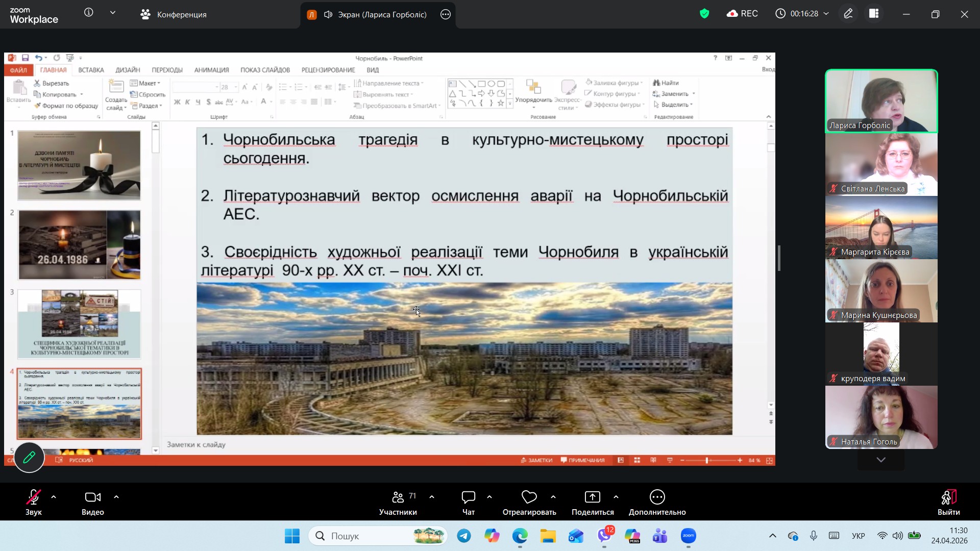This screenshot has width=980, height=551.
Task: Open the Participants list icon
Action: coord(398,497)
